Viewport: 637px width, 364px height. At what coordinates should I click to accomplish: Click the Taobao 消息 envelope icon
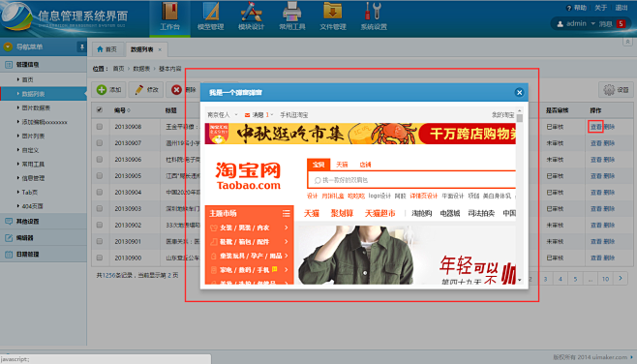coord(247,115)
